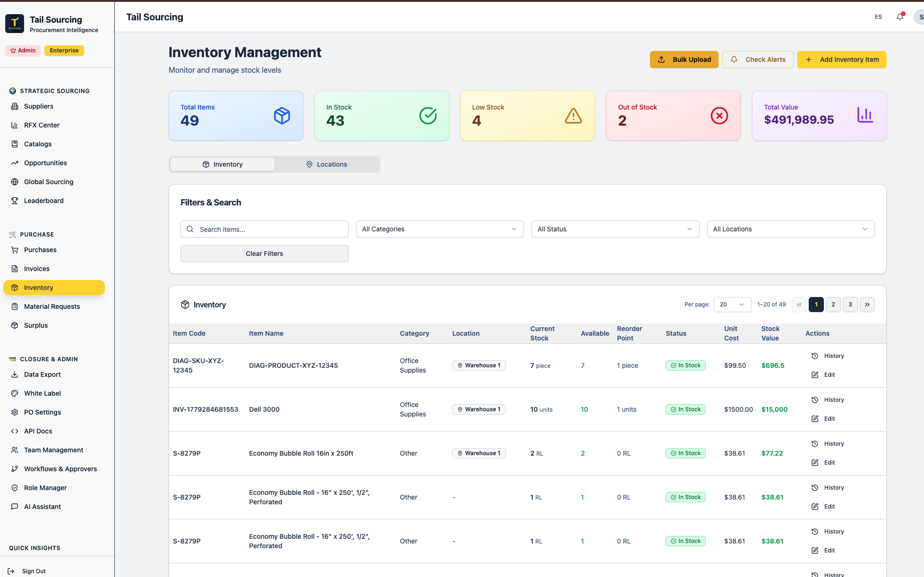Click the Stock Value column header
Screen dimensions: 924x577
pyautogui.click(x=770, y=333)
